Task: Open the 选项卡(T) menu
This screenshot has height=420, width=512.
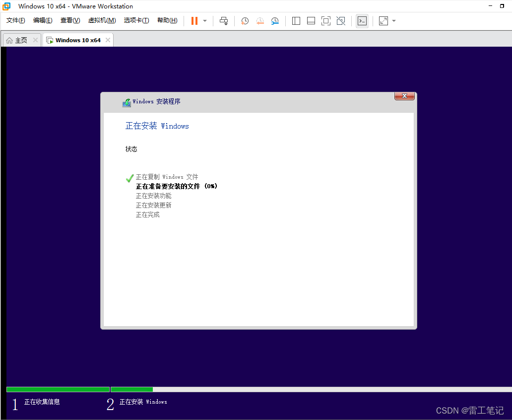Action: [x=136, y=20]
